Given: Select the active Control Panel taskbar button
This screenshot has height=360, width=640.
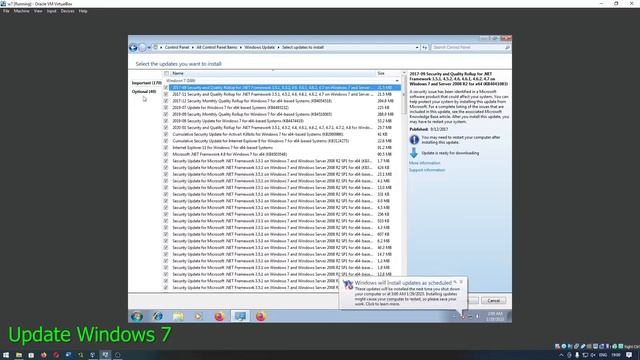Looking at the screenshot, I should (240, 316).
